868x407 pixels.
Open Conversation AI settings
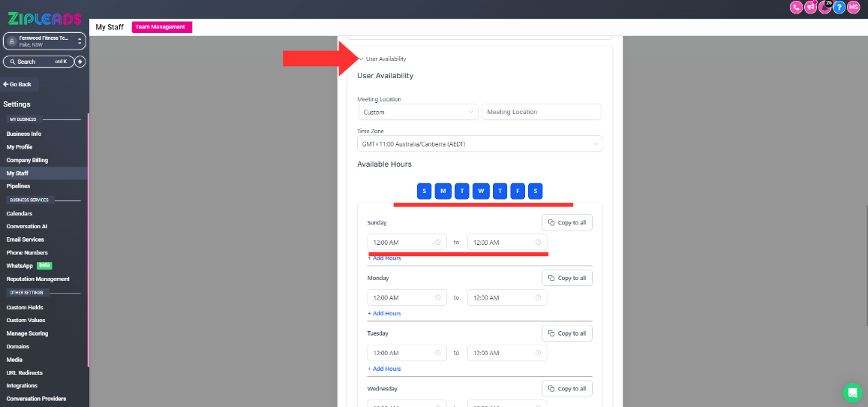tap(26, 227)
